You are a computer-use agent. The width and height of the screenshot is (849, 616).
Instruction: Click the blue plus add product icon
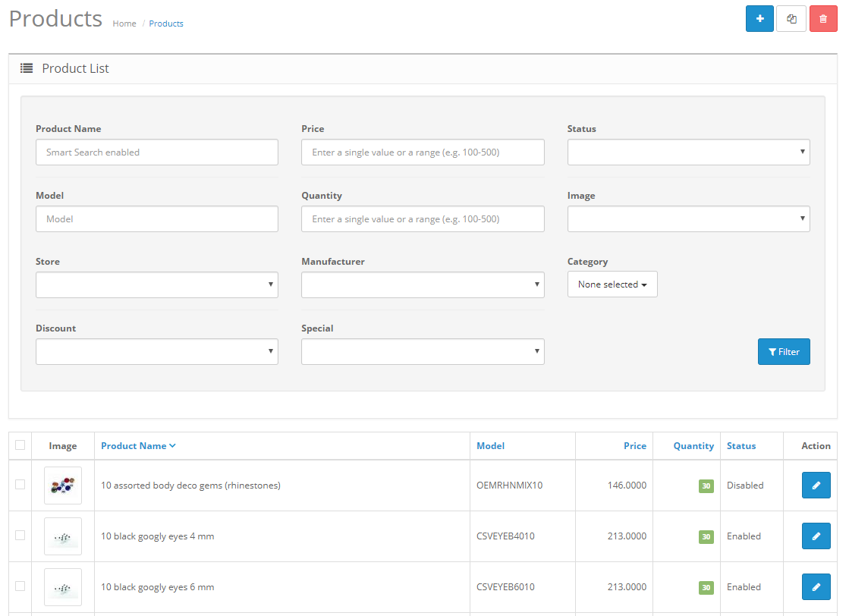759,19
